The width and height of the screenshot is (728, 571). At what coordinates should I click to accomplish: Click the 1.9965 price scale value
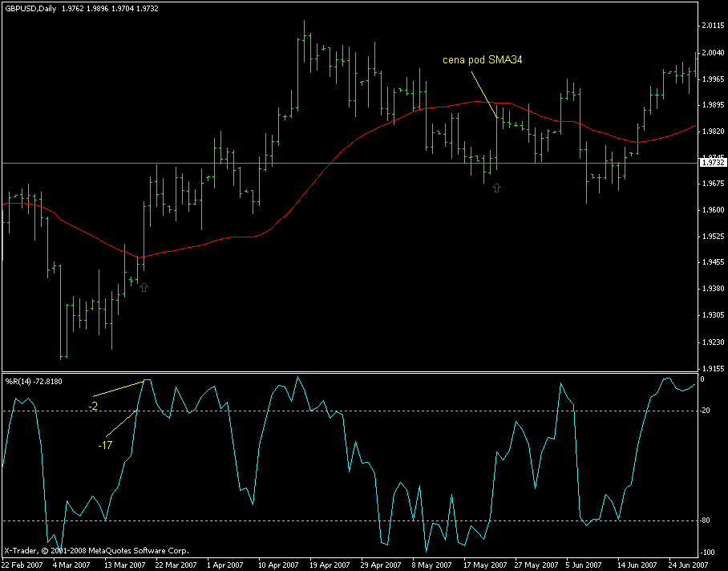714,79
